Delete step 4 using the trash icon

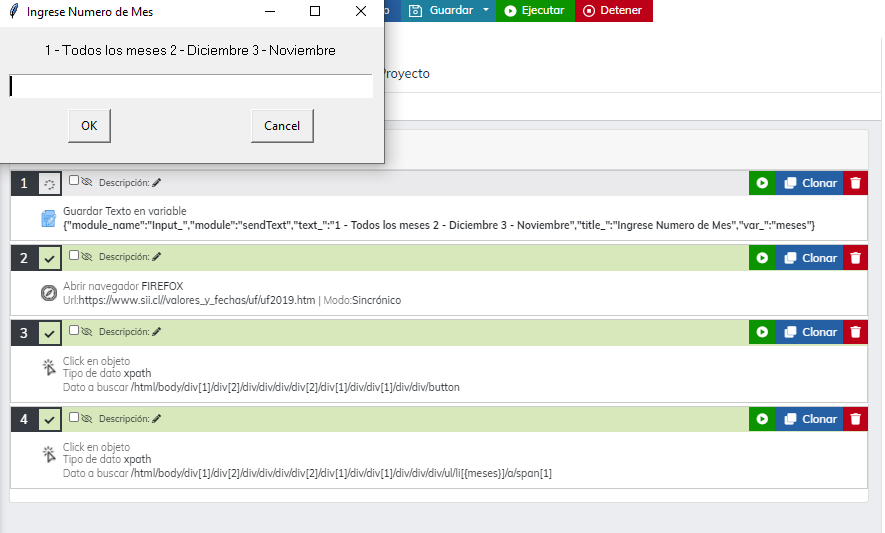855,420
